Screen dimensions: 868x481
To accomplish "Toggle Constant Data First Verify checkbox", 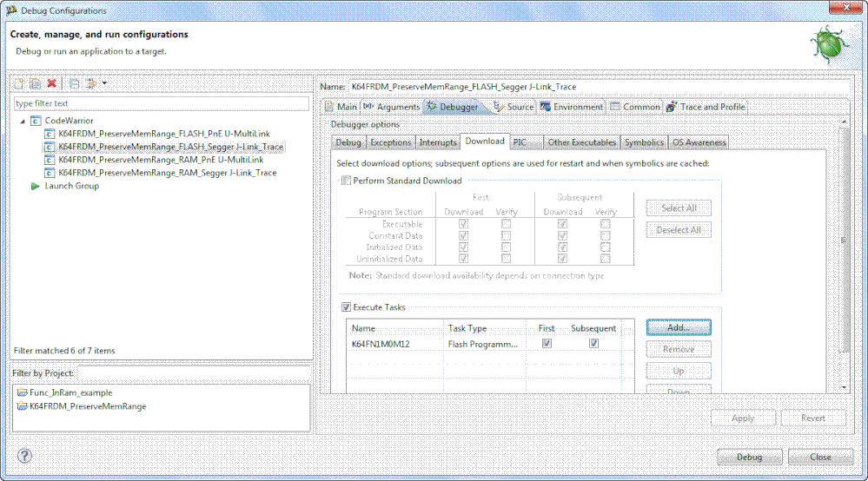I will tap(506, 235).
